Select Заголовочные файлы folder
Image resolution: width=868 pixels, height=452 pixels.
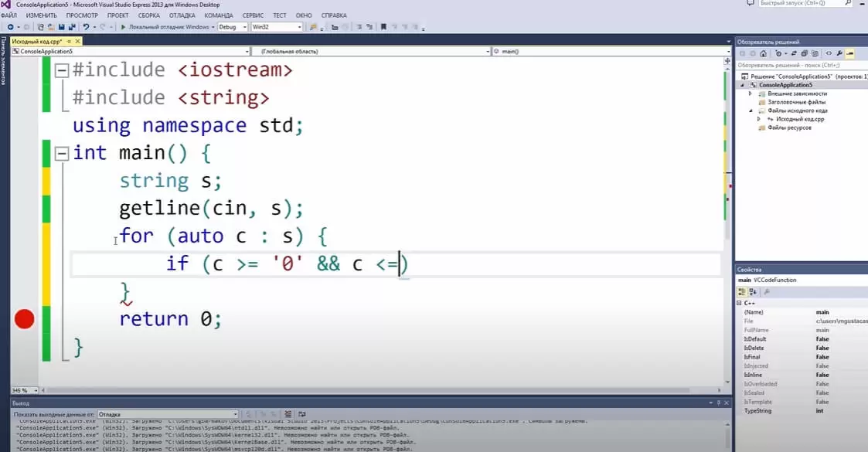point(796,102)
